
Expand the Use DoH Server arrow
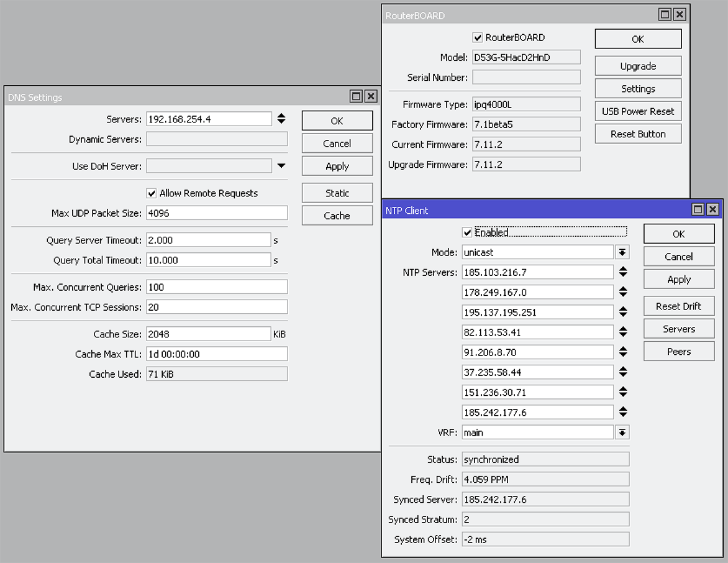[281, 166]
